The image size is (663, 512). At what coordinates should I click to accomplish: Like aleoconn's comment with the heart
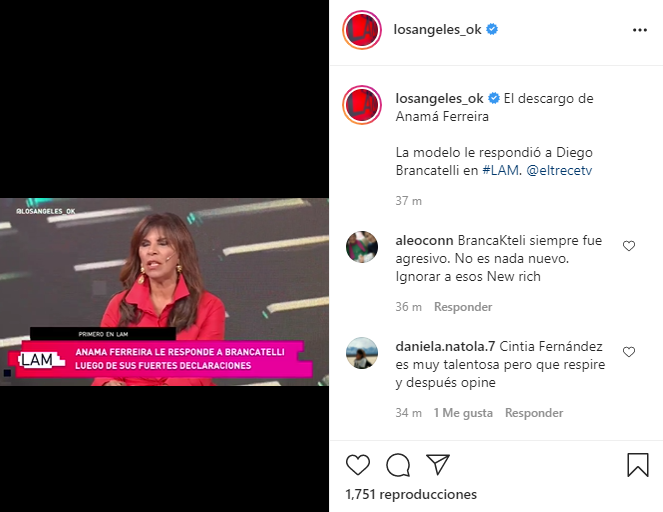(x=629, y=246)
